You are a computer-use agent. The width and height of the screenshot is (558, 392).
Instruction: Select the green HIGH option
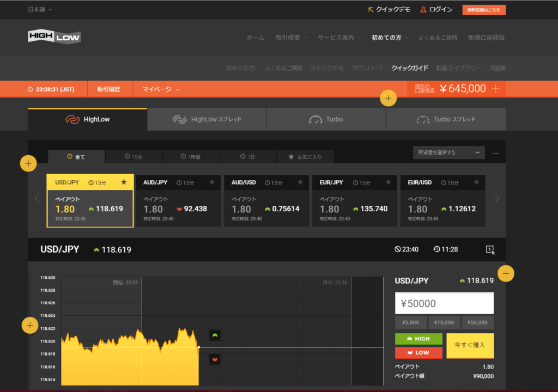pyautogui.click(x=418, y=339)
